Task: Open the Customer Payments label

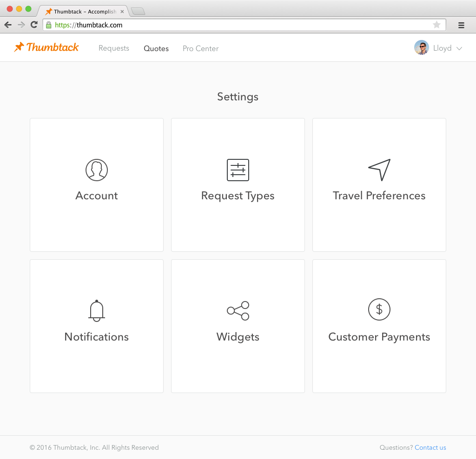Action: (x=379, y=337)
